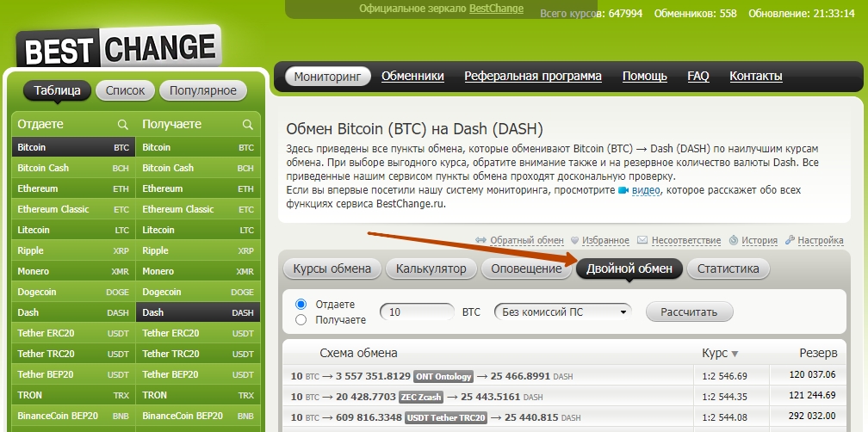
Task: Click rate value 1:2 546.69
Action: pos(725,377)
